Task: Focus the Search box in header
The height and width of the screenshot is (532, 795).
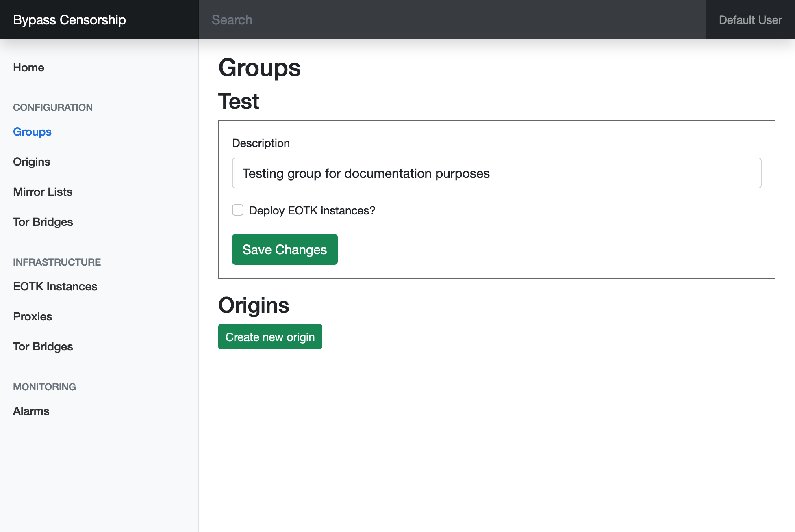Action: coord(452,19)
